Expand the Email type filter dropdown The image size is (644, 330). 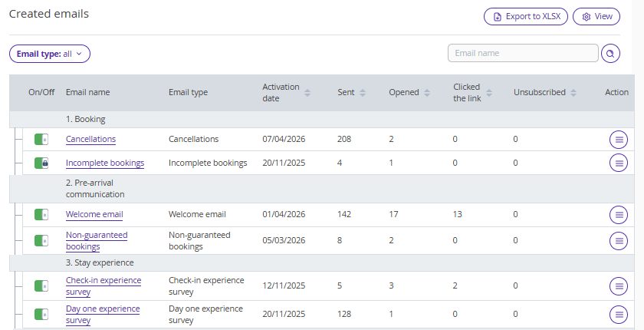tap(50, 54)
